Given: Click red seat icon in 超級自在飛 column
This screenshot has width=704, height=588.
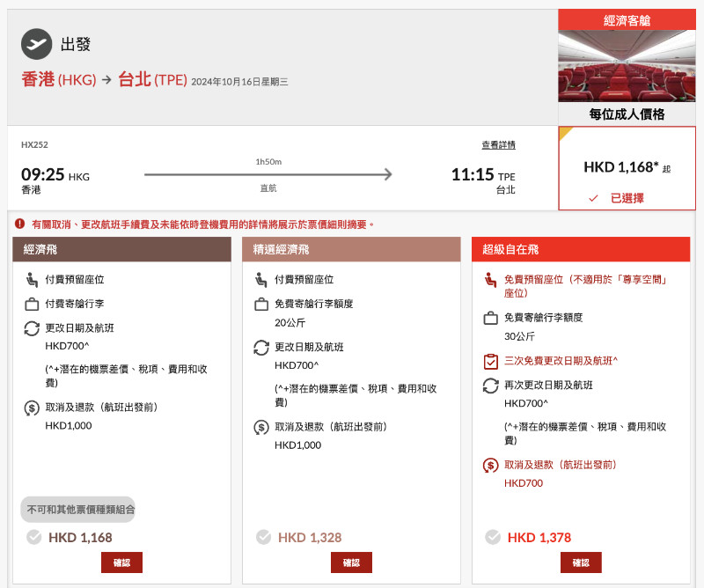Looking at the screenshot, I should pos(490,279).
